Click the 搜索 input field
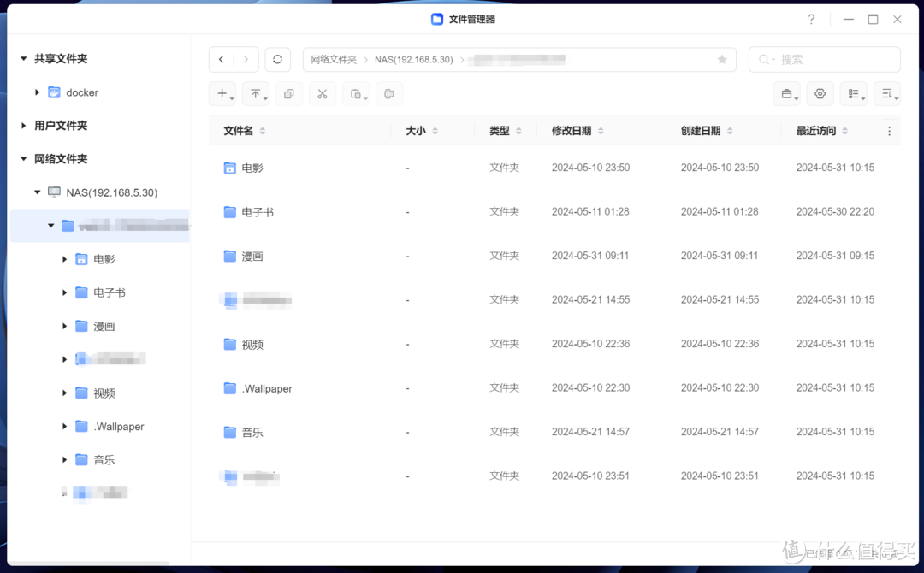The height and width of the screenshot is (573, 924). tap(824, 59)
